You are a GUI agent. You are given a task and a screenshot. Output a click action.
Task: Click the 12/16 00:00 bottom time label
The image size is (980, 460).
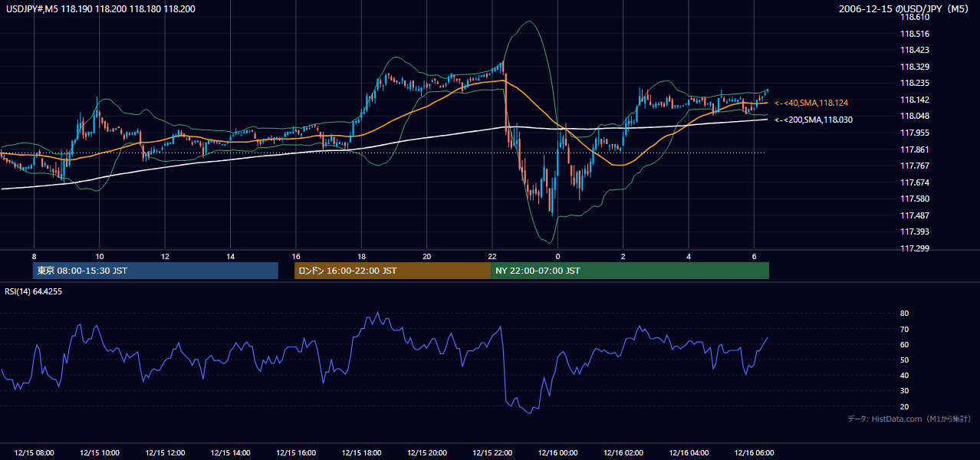click(x=557, y=453)
